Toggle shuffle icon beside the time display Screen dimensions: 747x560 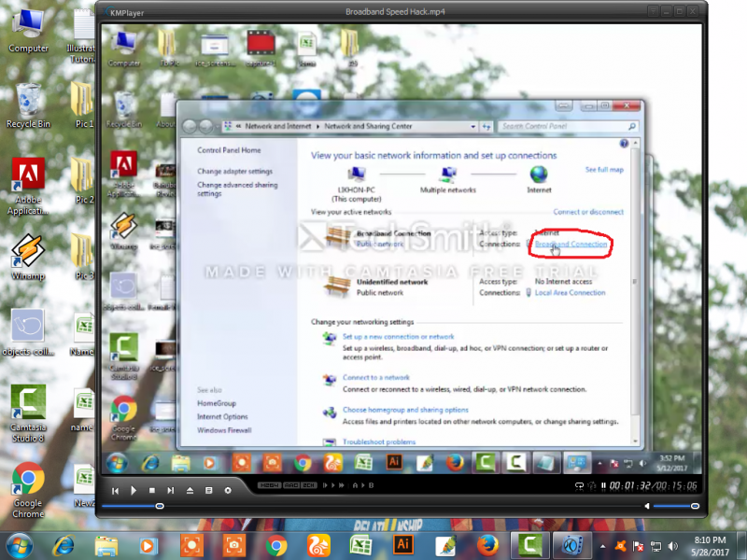(x=592, y=485)
